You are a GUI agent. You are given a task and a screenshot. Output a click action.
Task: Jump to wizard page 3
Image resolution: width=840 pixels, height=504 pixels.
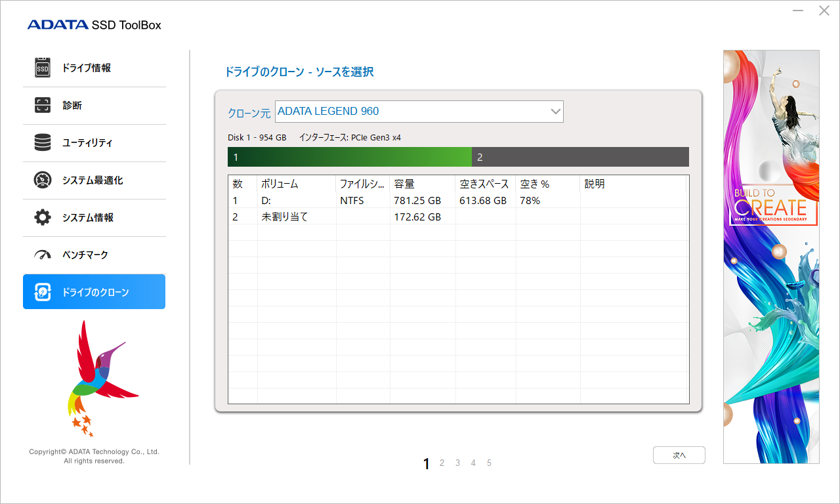457,463
